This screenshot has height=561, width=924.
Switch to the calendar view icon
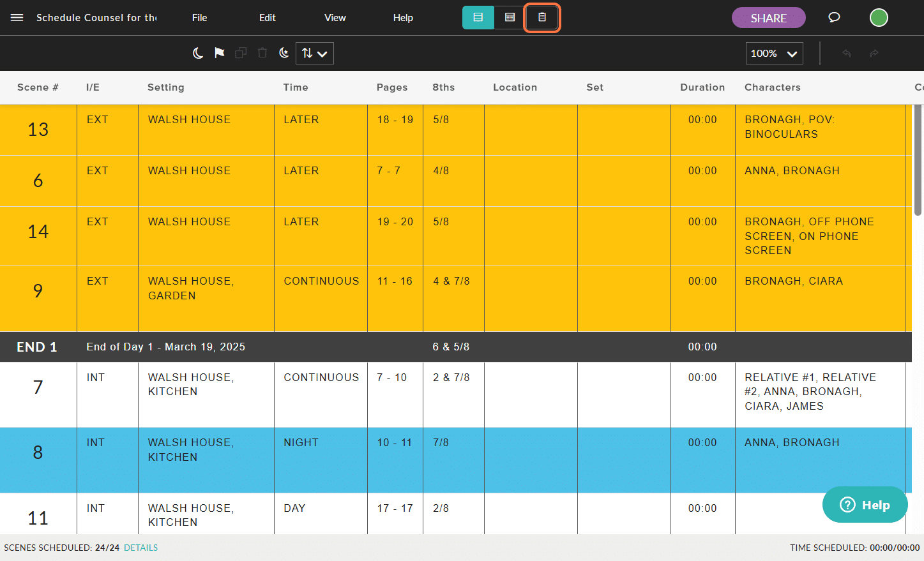509,17
